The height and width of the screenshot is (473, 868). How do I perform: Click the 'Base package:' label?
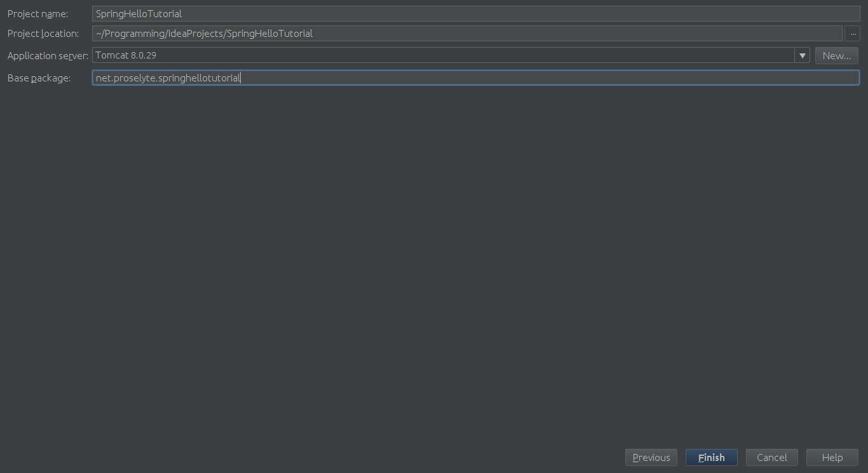pyautogui.click(x=39, y=78)
